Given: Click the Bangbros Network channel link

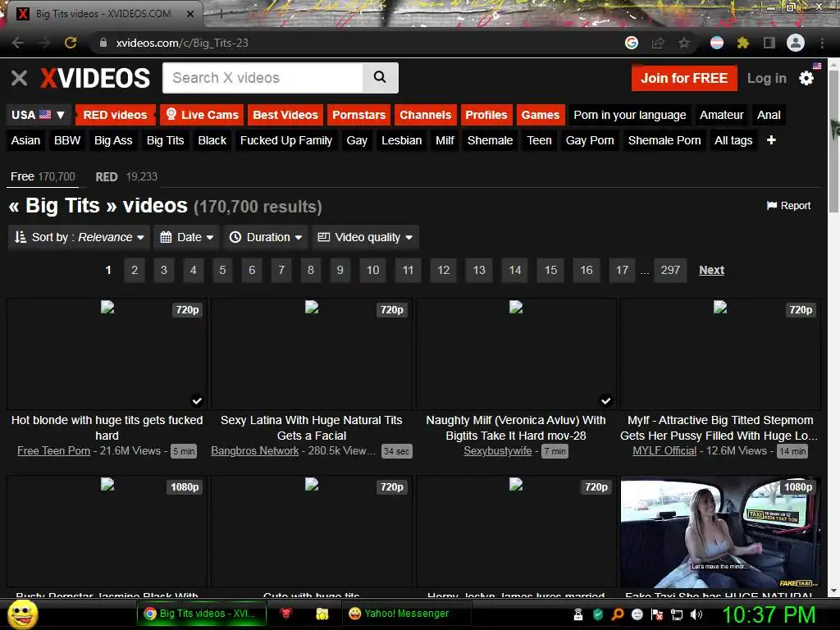Looking at the screenshot, I should [254, 451].
